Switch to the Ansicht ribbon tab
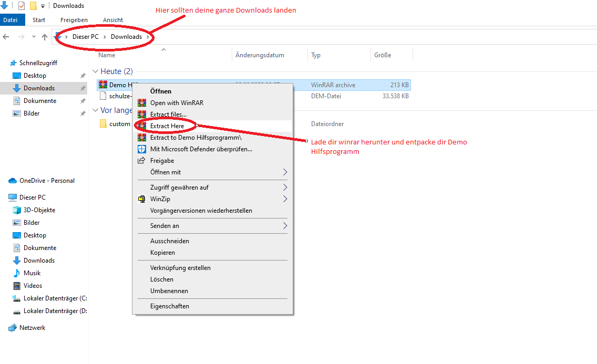The height and width of the screenshot is (364, 597). pyautogui.click(x=113, y=20)
